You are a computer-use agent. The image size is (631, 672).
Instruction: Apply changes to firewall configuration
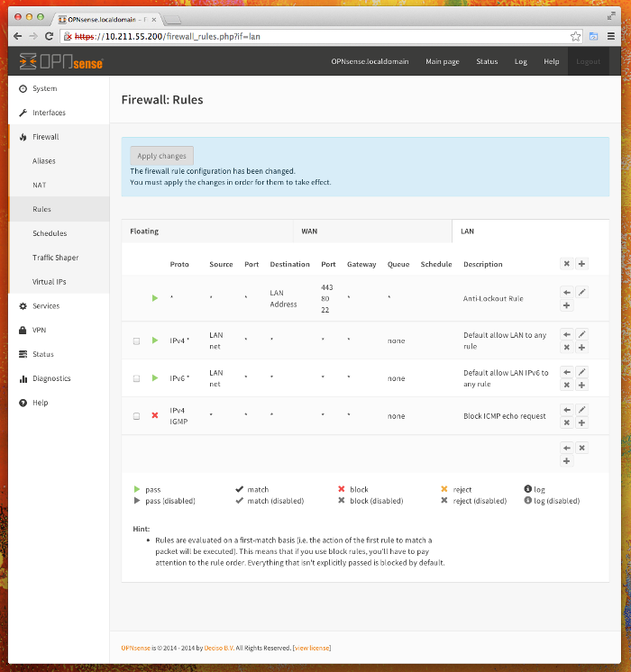point(161,156)
